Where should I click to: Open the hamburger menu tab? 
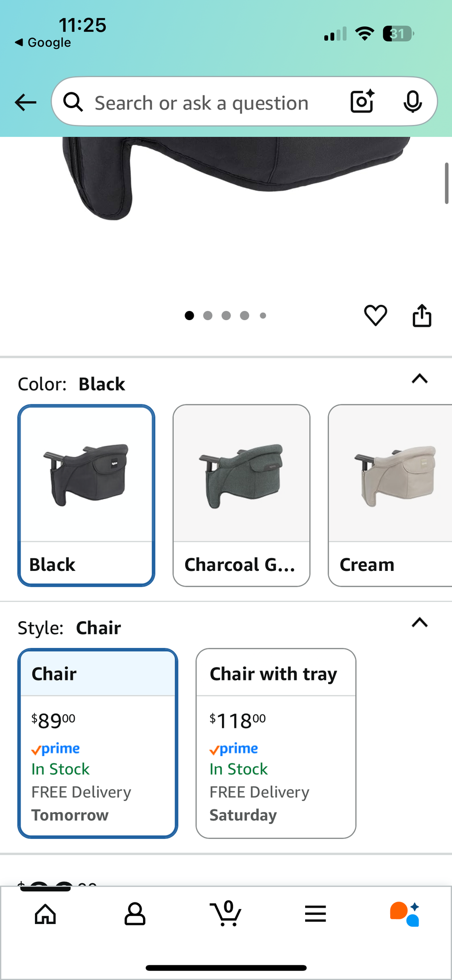pos(315,914)
